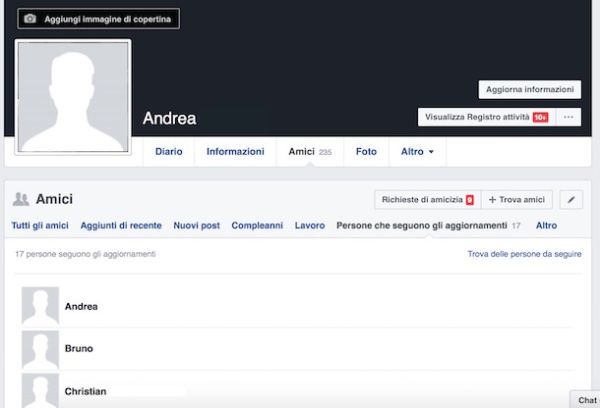The image size is (600, 408).
Task: Expand the Altro dropdown in profile tabs
Action: pyautogui.click(x=417, y=152)
